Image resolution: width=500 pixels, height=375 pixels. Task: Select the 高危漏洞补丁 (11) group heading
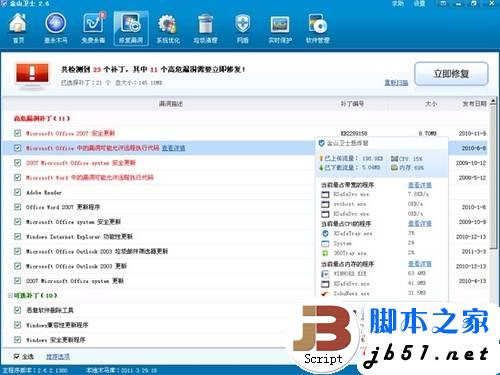click(x=42, y=118)
